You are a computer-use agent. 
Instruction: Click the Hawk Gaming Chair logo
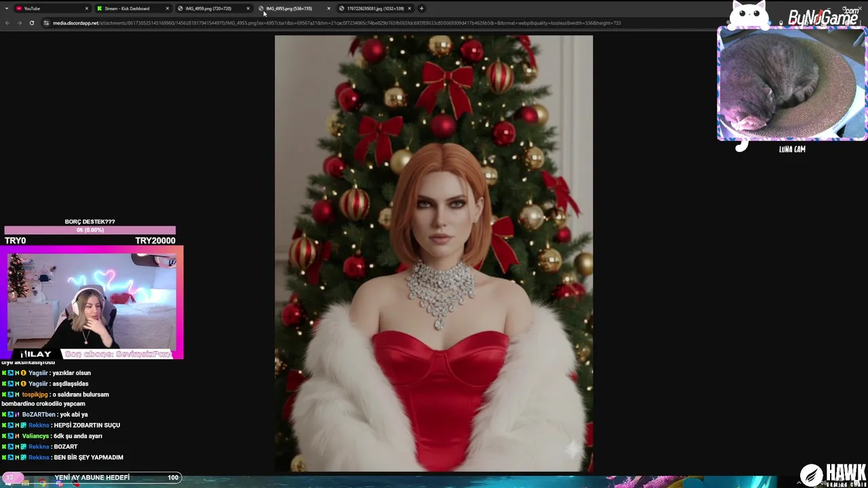(x=833, y=474)
